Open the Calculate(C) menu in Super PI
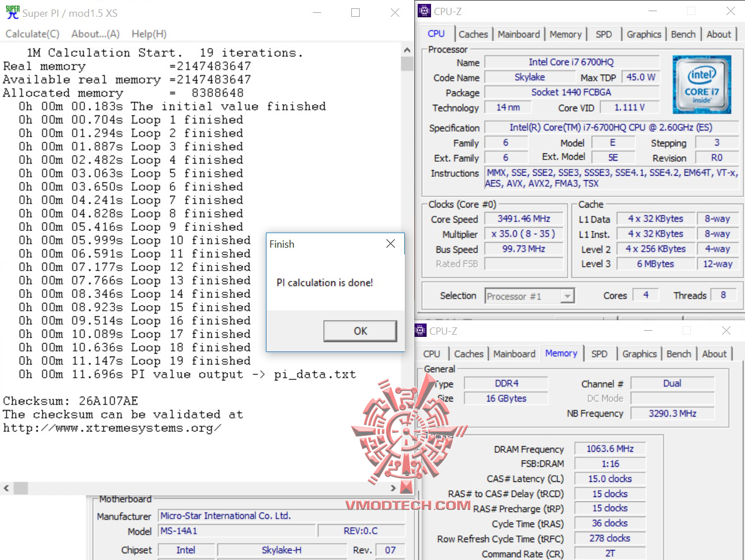This screenshot has height=560, width=745. click(32, 34)
